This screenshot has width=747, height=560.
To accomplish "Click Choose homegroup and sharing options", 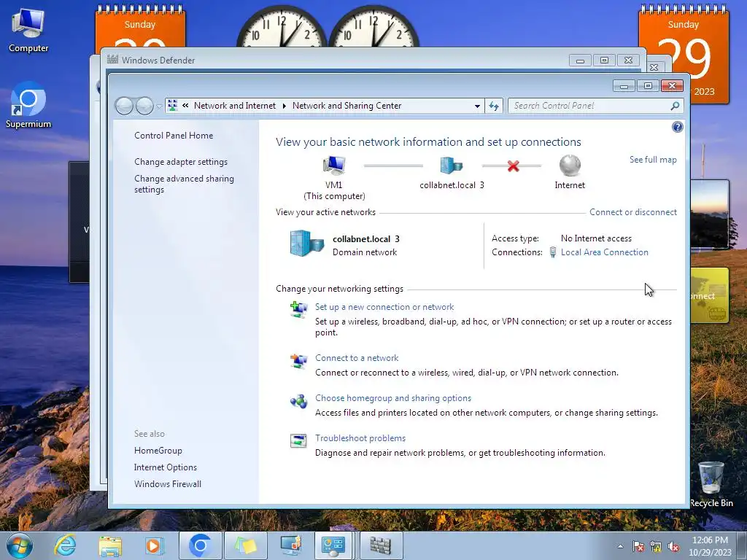I will pos(392,397).
